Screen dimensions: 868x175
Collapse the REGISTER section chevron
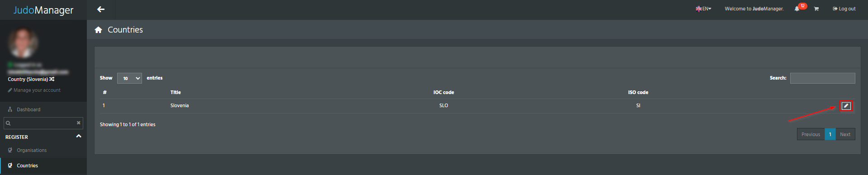79,136
